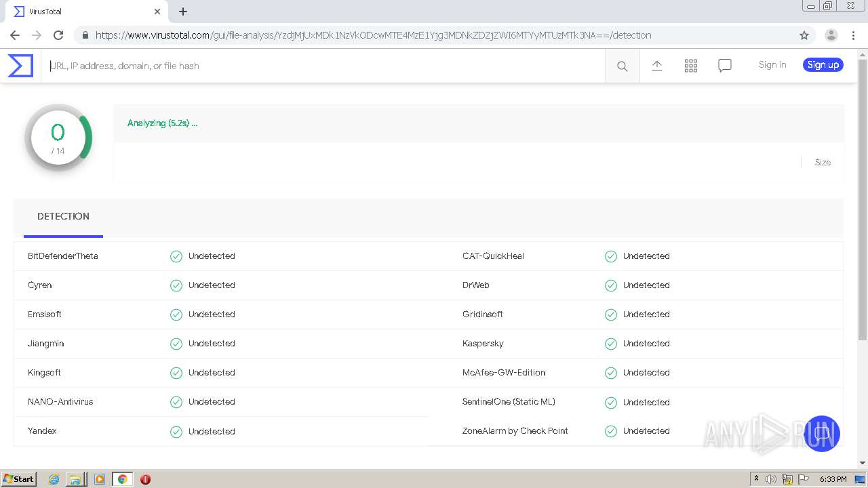Bookmark page with the star icon
The height and width of the screenshot is (488, 868).
(804, 35)
